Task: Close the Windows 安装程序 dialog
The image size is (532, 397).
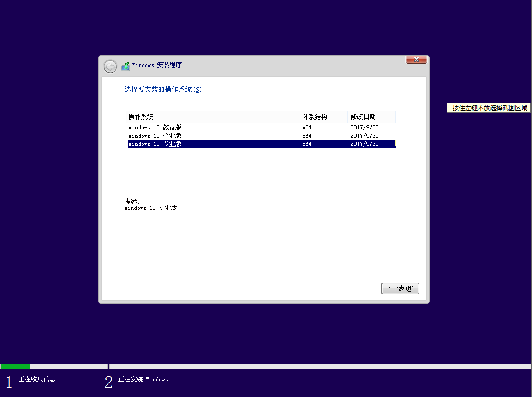Action: pyautogui.click(x=416, y=59)
